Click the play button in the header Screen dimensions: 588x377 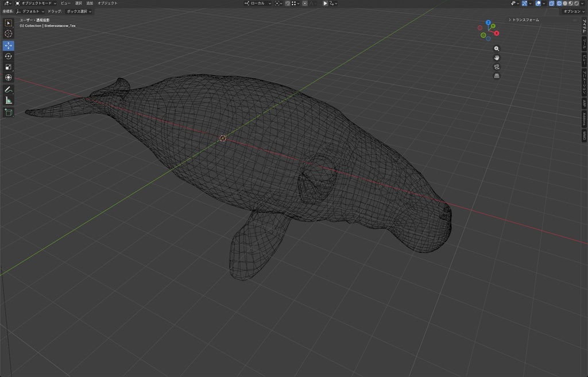(325, 3)
